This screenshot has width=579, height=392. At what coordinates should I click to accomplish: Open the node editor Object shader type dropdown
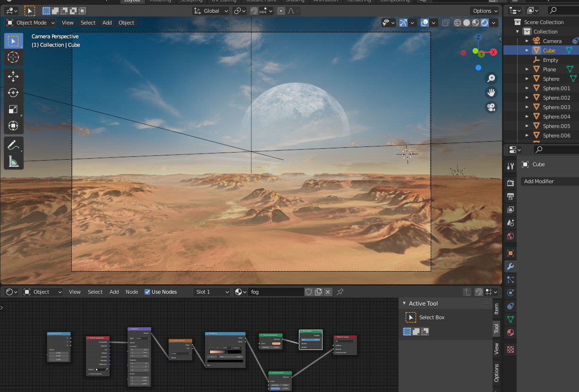coord(43,292)
